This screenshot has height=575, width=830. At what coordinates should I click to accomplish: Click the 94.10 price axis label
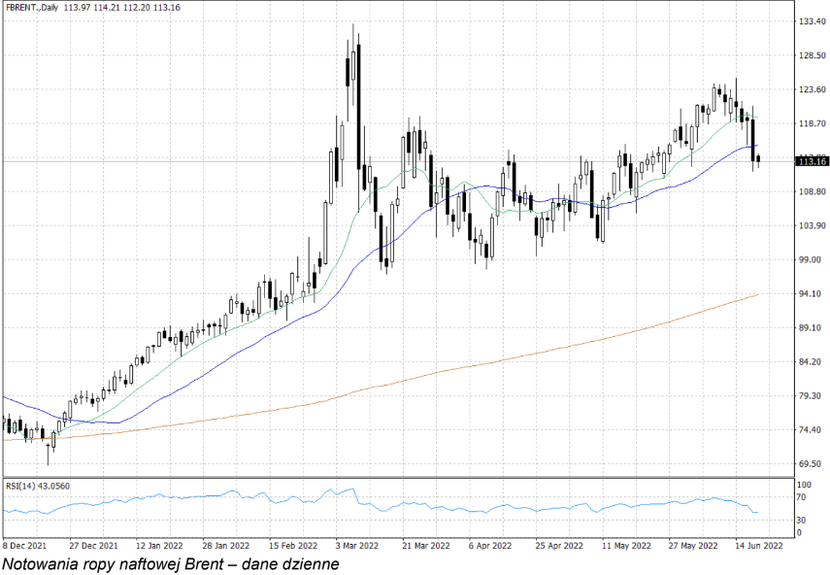coord(811,294)
